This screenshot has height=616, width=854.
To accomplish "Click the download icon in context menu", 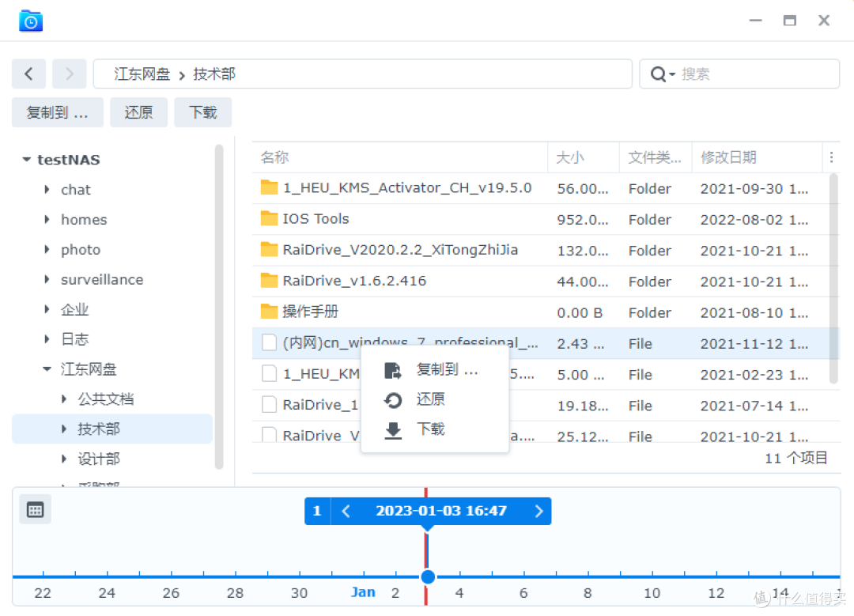I will pos(393,430).
